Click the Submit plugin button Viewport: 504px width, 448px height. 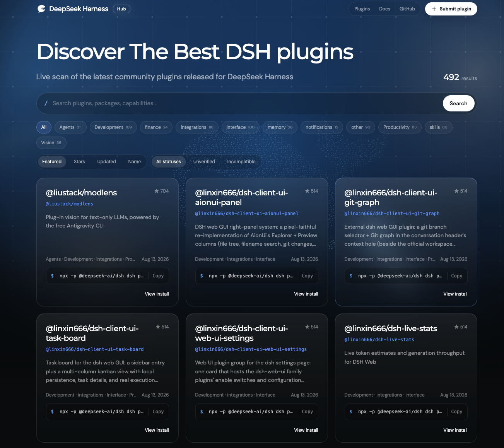pyautogui.click(x=451, y=9)
